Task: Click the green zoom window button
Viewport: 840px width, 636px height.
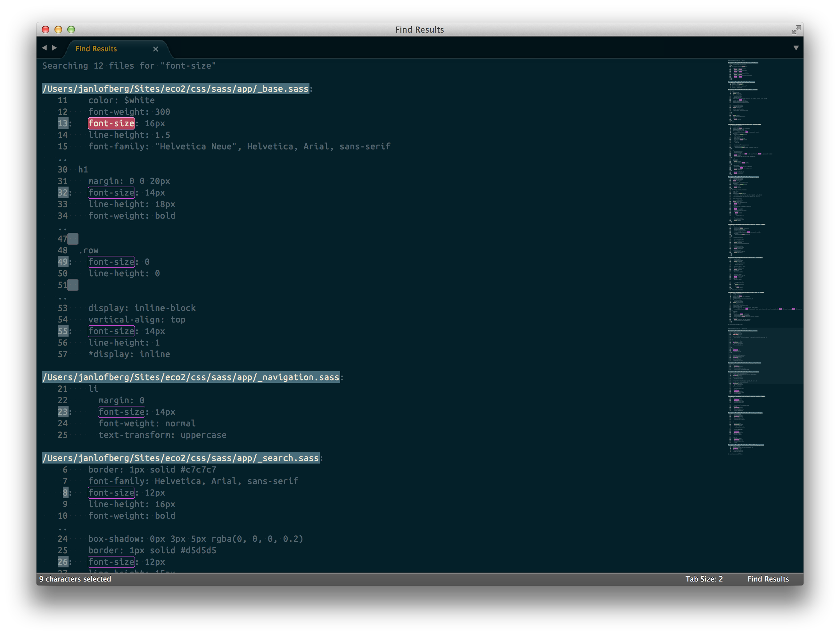Action: [71, 29]
